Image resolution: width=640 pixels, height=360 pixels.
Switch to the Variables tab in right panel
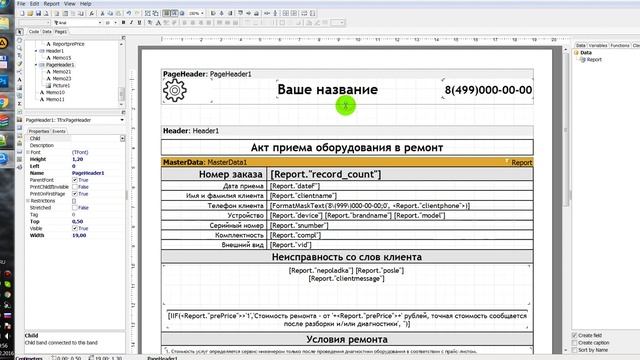coord(598,45)
